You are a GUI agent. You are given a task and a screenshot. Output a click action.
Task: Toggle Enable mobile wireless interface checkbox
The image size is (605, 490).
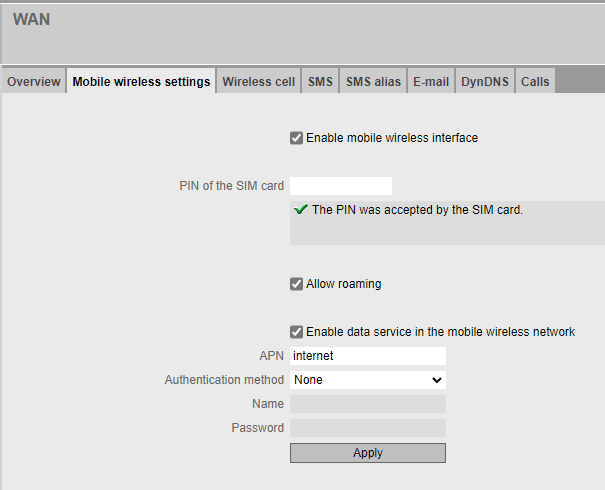pyautogui.click(x=297, y=138)
